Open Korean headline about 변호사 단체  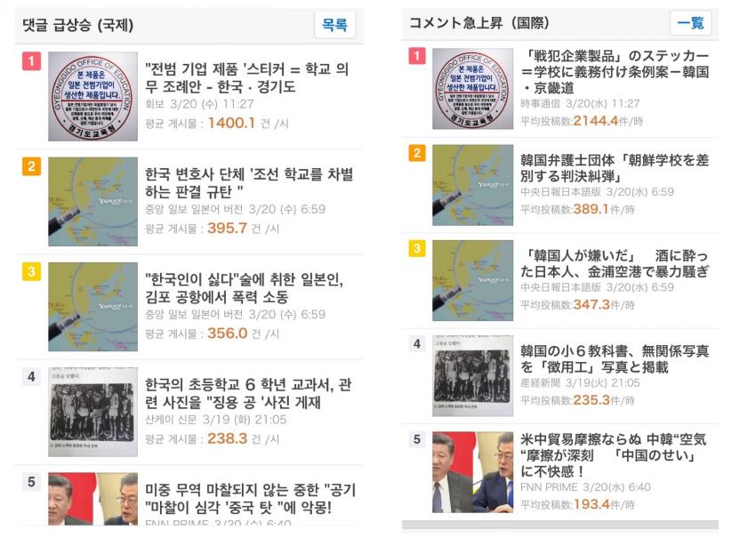click(249, 182)
